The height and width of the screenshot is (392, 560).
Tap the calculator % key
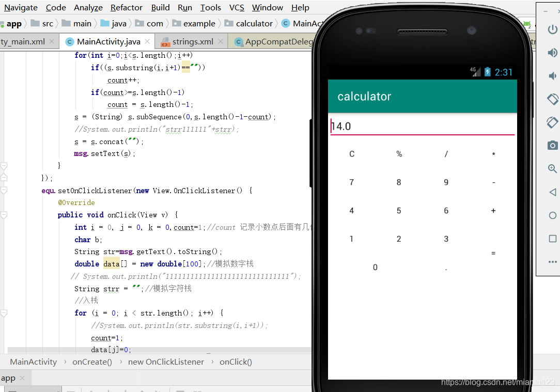click(x=399, y=154)
